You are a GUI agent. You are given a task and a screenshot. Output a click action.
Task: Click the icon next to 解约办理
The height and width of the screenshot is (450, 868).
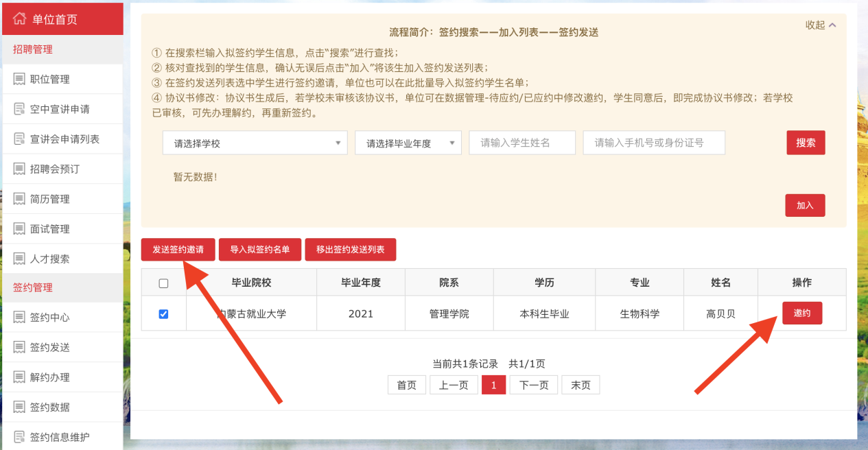click(19, 377)
